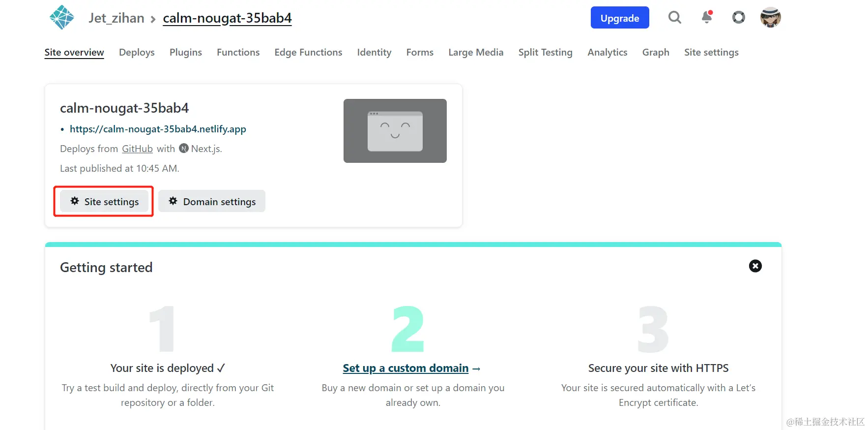
Task: Open the calm-nougat-35bab4 breadcrumb link
Action: (x=227, y=18)
